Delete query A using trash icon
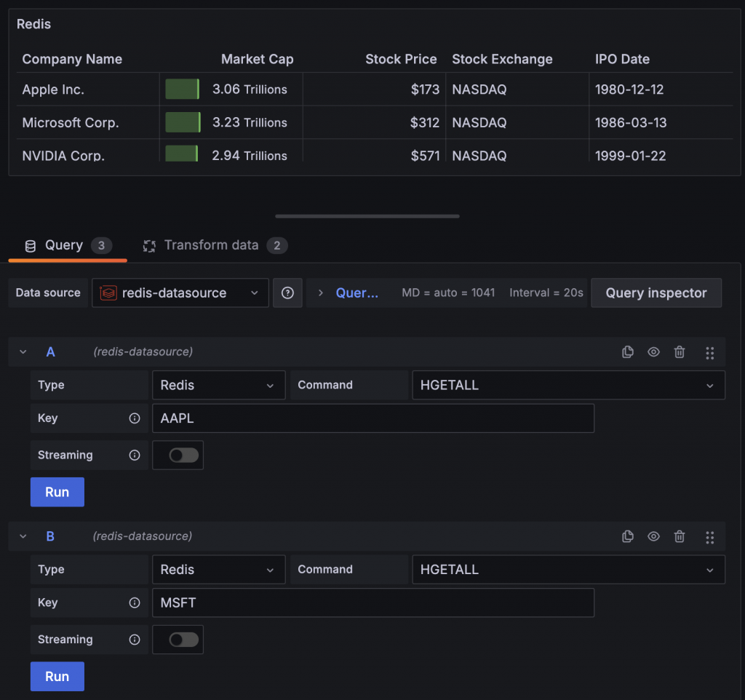 click(x=680, y=351)
